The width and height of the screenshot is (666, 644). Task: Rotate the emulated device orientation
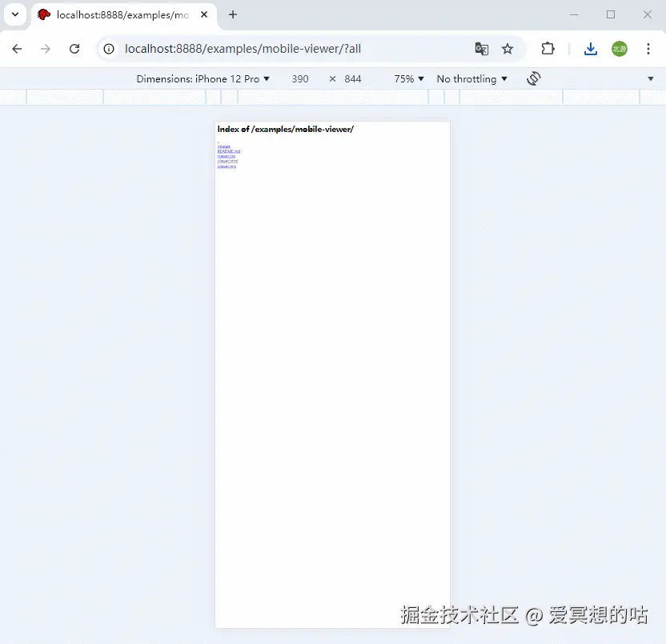(x=533, y=78)
